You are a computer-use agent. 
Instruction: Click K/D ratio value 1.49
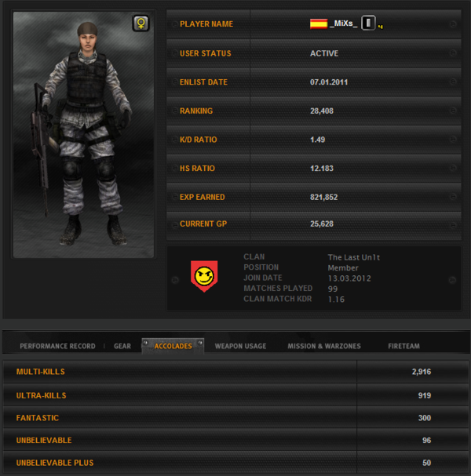tap(318, 140)
